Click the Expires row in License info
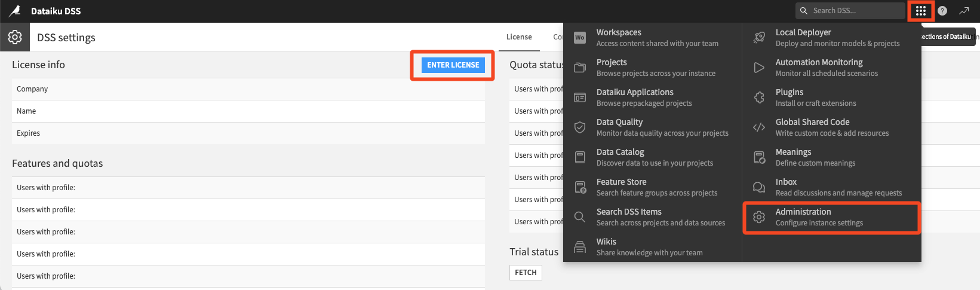 click(x=248, y=133)
